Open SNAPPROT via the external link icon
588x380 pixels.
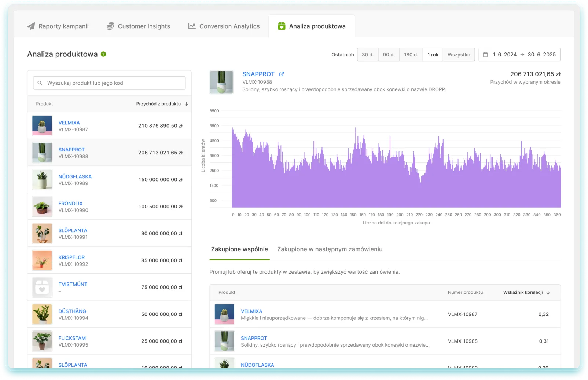click(281, 74)
